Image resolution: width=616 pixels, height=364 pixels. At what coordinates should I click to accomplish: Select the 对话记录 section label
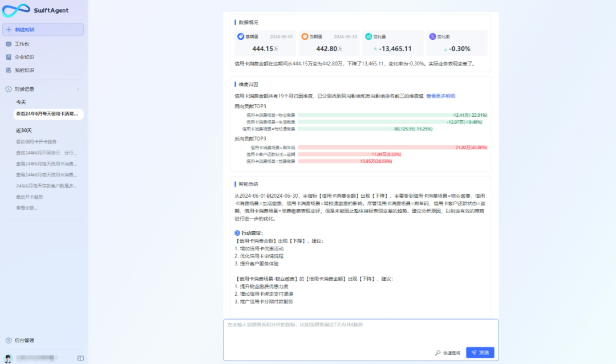(25, 89)
